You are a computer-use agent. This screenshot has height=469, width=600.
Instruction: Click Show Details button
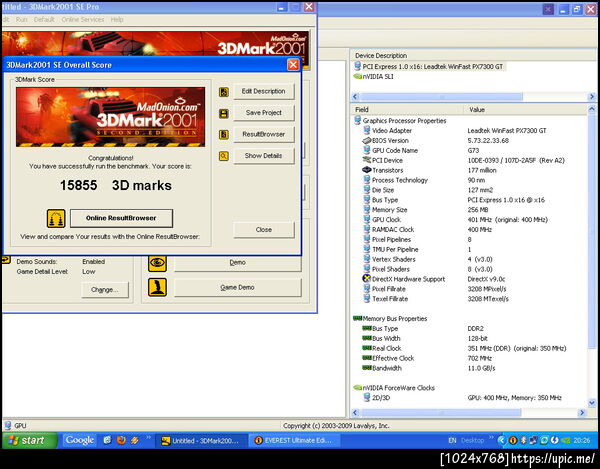[264, 156]
